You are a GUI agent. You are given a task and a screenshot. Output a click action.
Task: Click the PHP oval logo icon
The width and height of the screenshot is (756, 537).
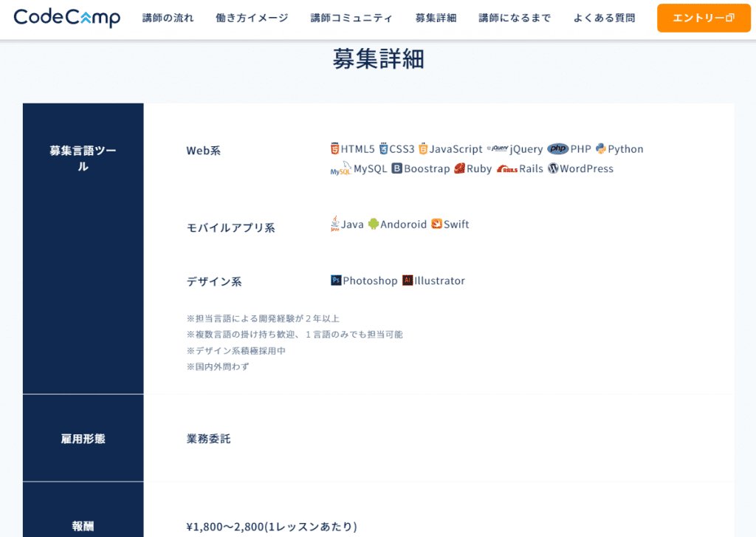557,148
